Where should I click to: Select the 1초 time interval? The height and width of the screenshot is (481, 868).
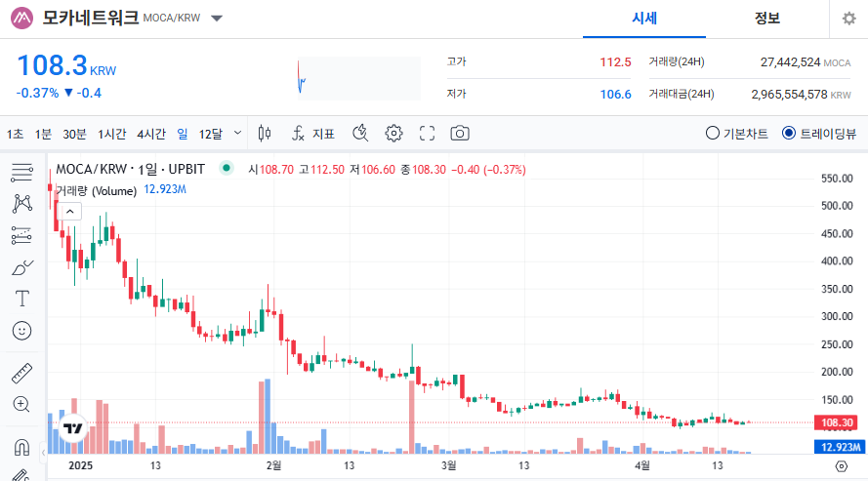[x=15, y=134]
